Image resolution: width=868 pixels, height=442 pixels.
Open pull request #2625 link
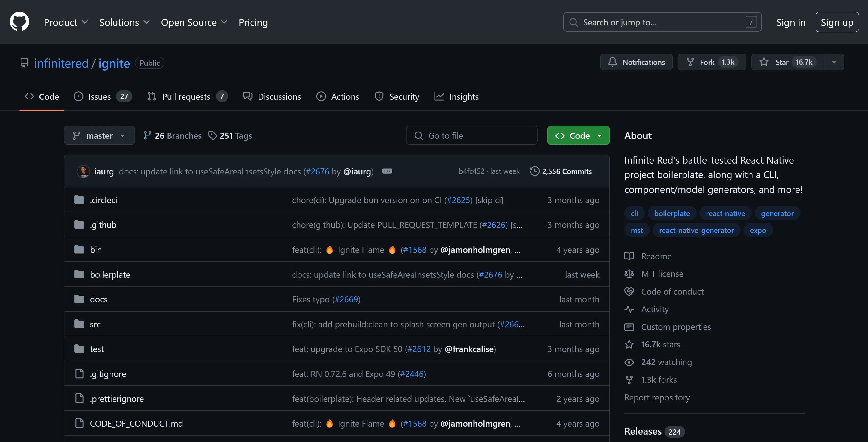point(458,200)
